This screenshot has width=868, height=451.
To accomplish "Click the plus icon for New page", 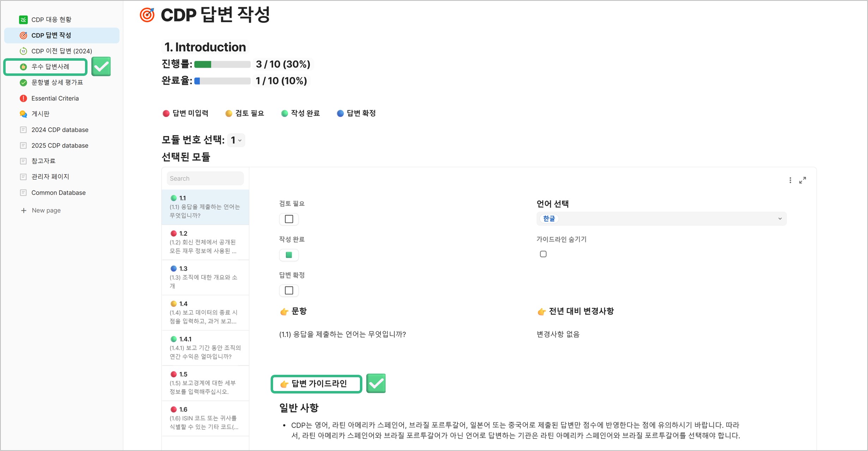I will click(24, 211).
